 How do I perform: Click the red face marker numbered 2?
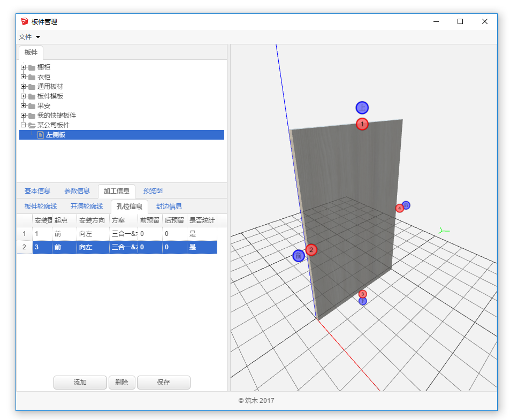point(311,250)
